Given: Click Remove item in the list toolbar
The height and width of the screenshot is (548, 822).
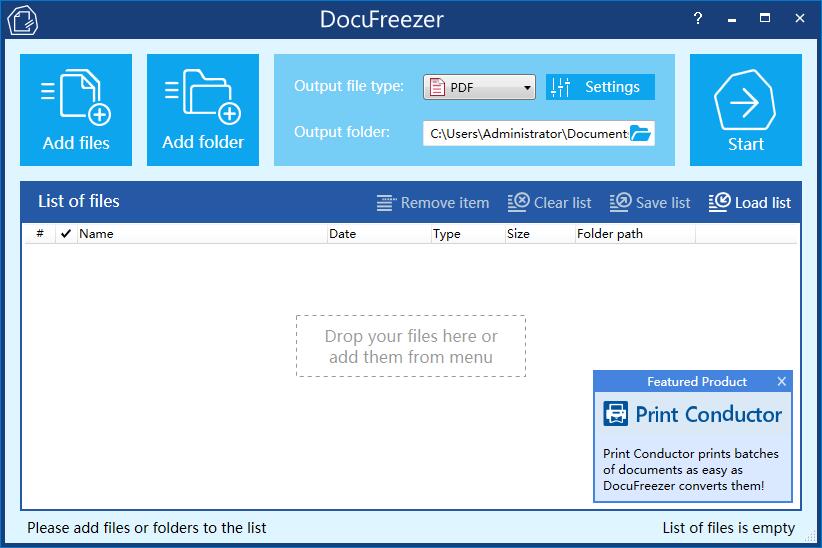Looking at the screenshot, I should point(432,202).
